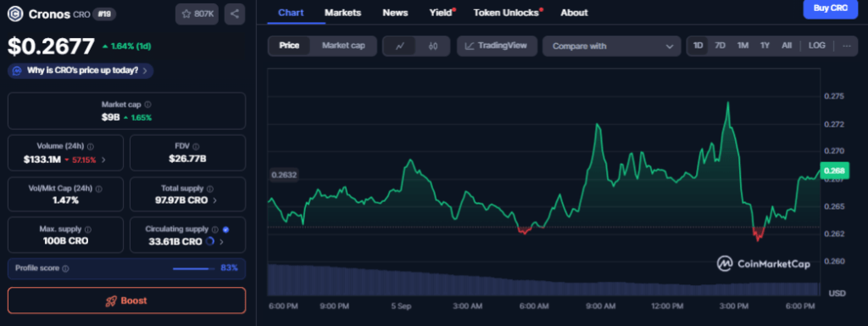Click the $133.1M volume value

[x=42, y=160]
